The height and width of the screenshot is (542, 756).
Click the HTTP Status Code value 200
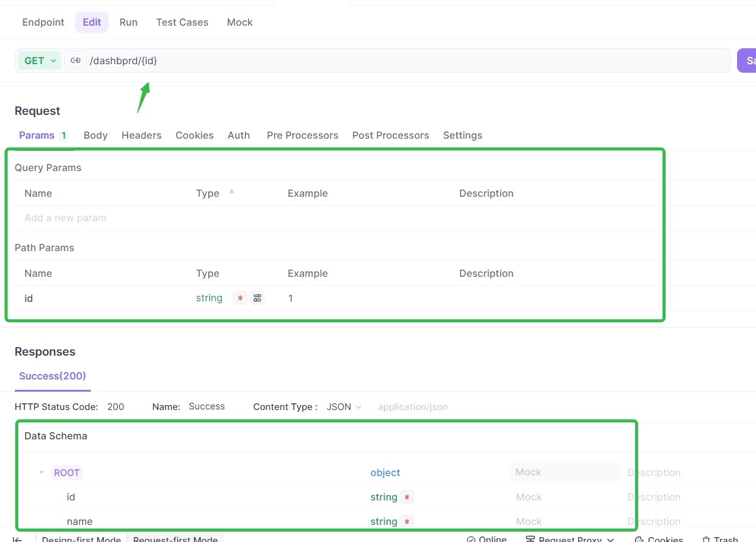click(115, 407)
